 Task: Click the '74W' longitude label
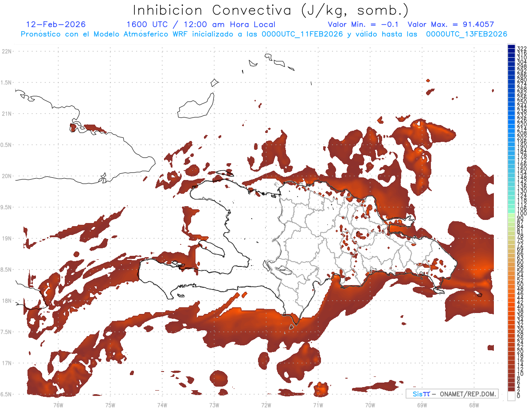click(162, 405)
